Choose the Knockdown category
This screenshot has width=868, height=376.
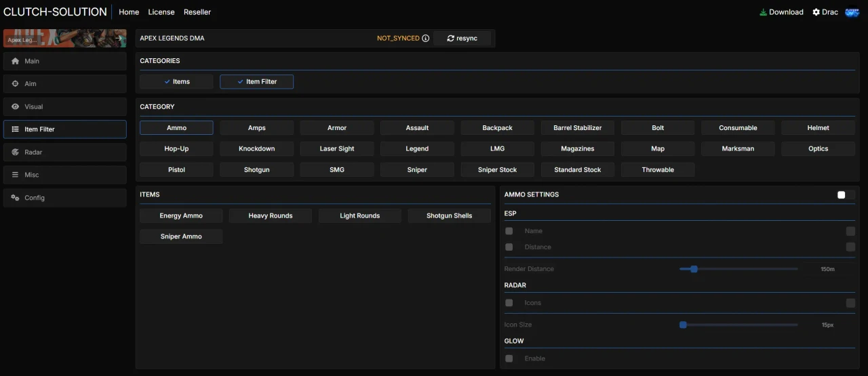256,149
